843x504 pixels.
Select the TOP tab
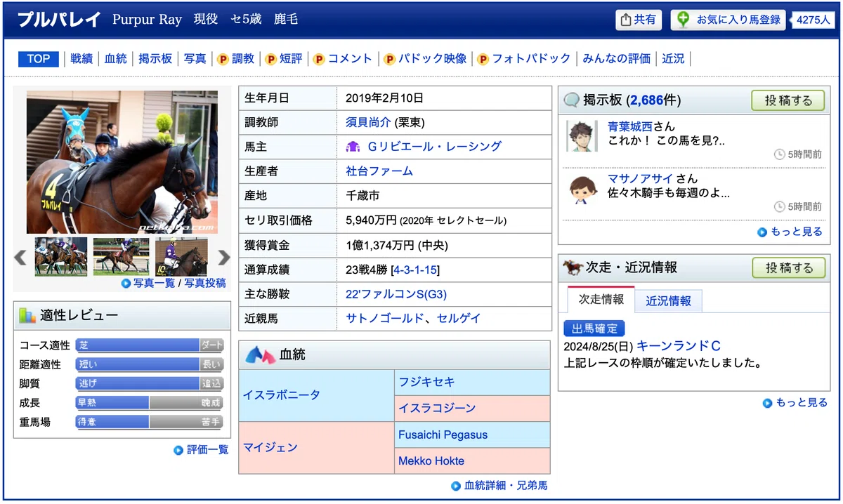[39, 59]
